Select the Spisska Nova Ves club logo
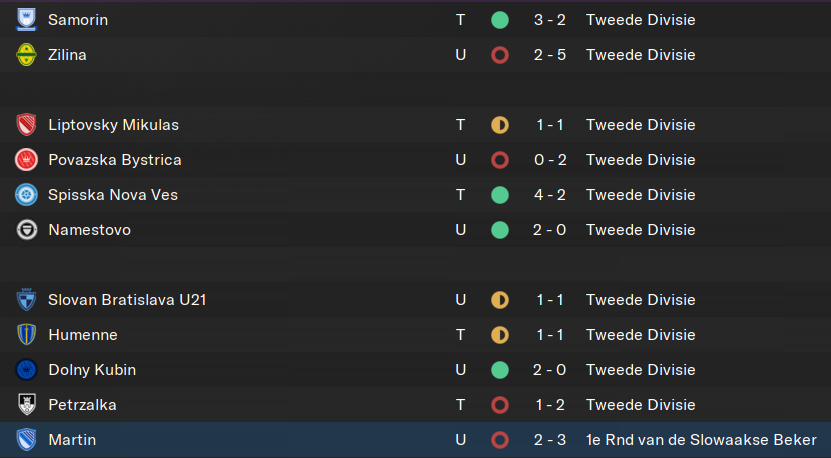 click(26, 195)
